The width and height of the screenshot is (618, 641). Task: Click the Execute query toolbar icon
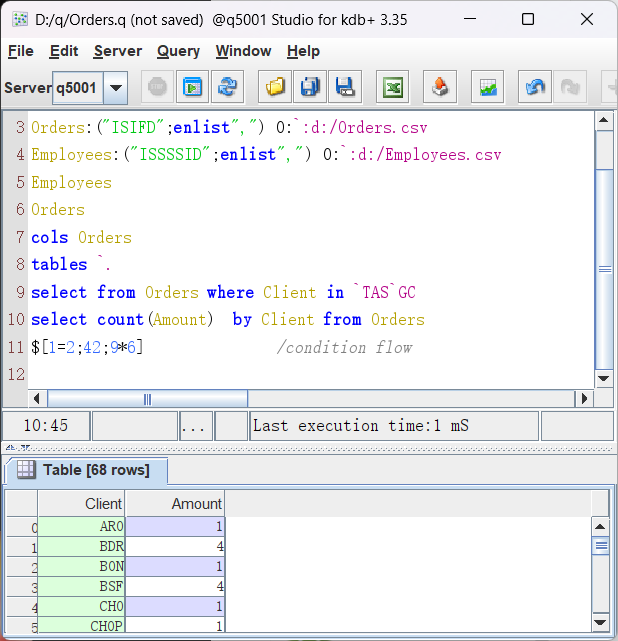(x=192, y=88)
